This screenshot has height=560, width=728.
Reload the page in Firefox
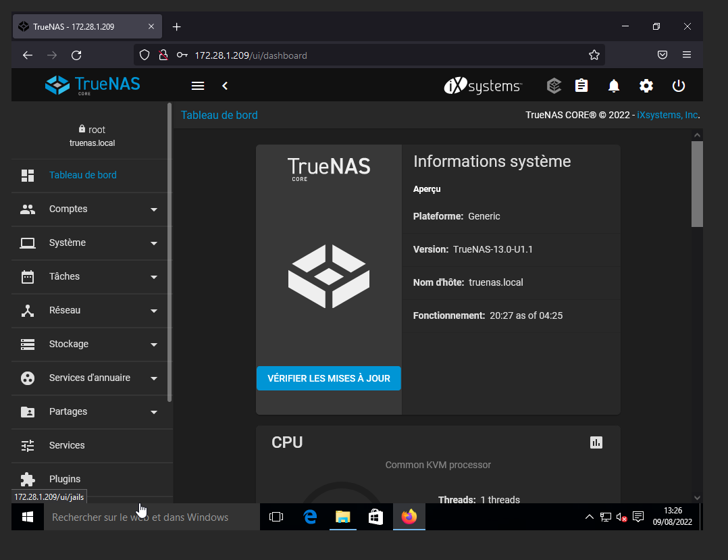(x=76, y=55)
